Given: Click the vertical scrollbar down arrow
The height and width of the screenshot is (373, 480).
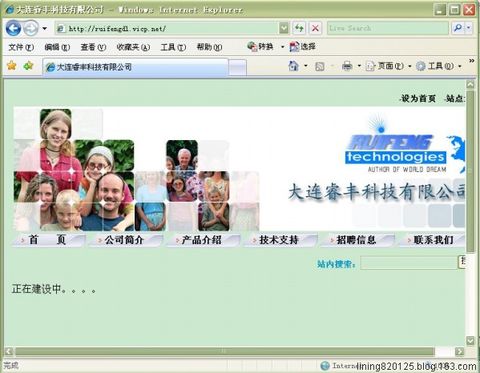Looking at the screenshot, I should [470, 341].
